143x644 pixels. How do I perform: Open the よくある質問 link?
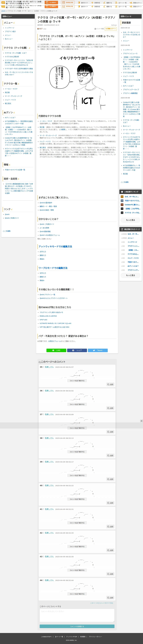(x=44, y=228)
